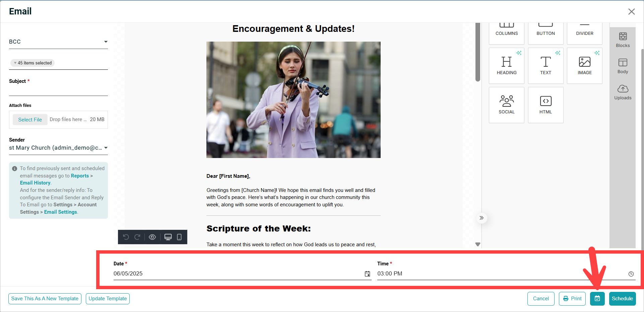Open the date picker calendar icon
644x312 pixels.
[x=367, y=274]
